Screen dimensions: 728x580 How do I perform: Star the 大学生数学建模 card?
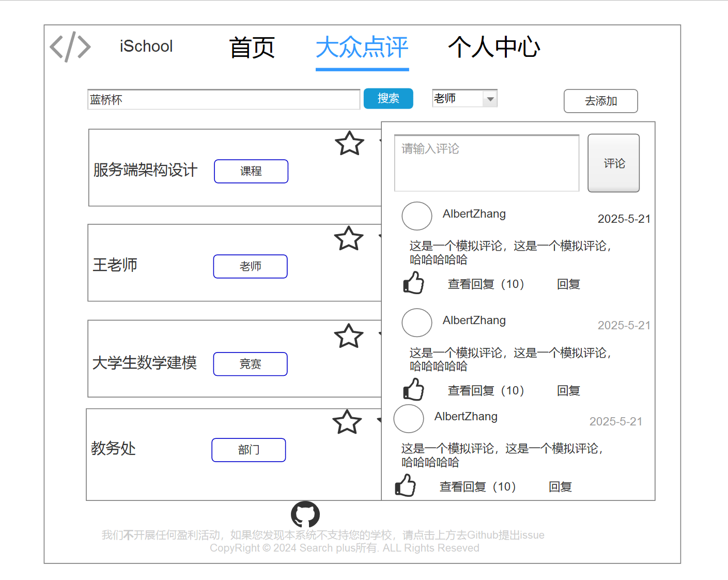[x=349, y=337]
